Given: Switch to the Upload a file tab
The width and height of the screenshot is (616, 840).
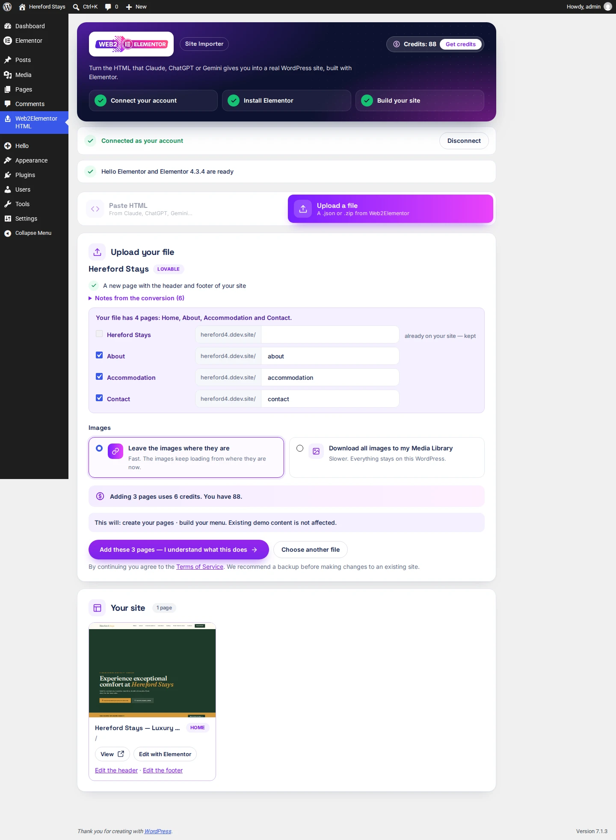Looking at the screenshot, I should 391,209.
